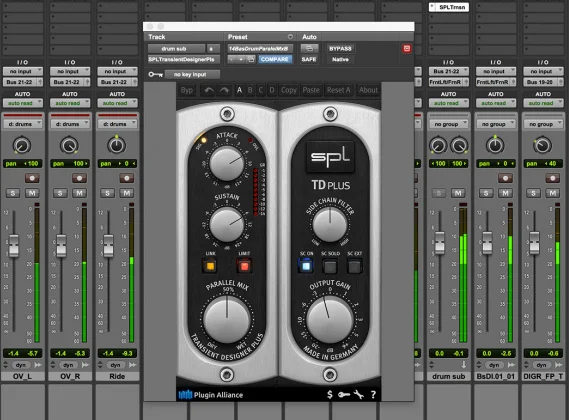This screenshot has height=420, width=569.
Task: Open the question mark help icon
Action: 373,395
